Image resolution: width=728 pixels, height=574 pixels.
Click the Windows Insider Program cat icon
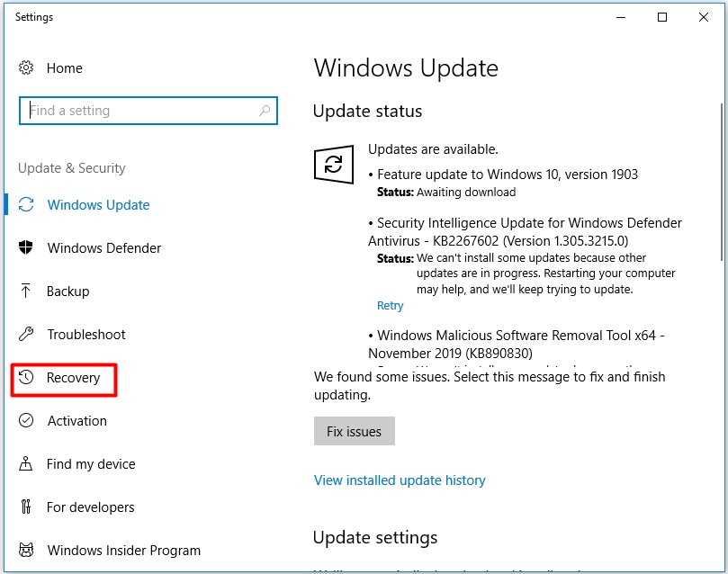pyautogui.click(x=26, y=550)
